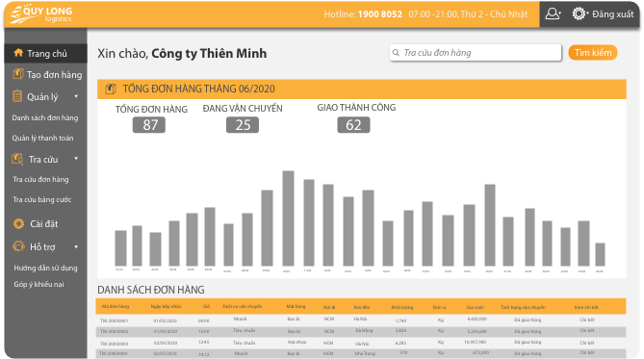644x359 pixels.
Task: Click the Tạo đơn hàng package icon
Action: [17, 74]
